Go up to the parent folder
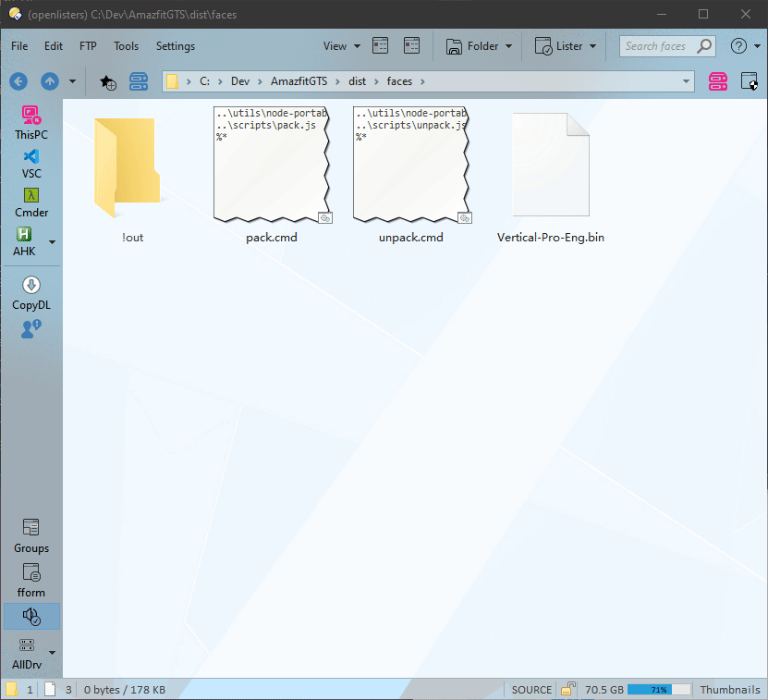This screenshot has height=700, width=768. [50, 82]
